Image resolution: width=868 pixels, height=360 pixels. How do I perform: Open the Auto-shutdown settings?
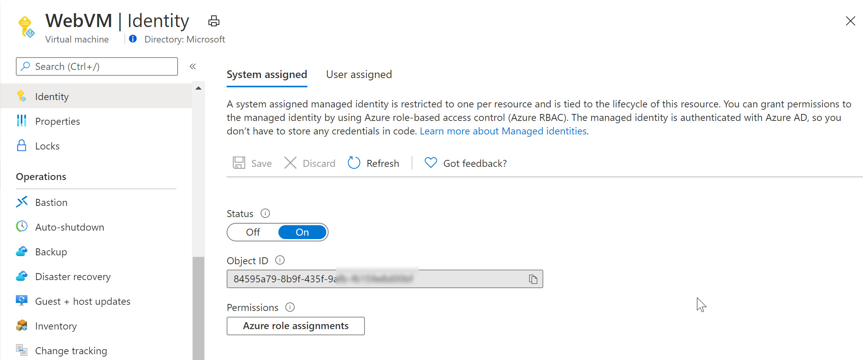click(x=70, y=227)
